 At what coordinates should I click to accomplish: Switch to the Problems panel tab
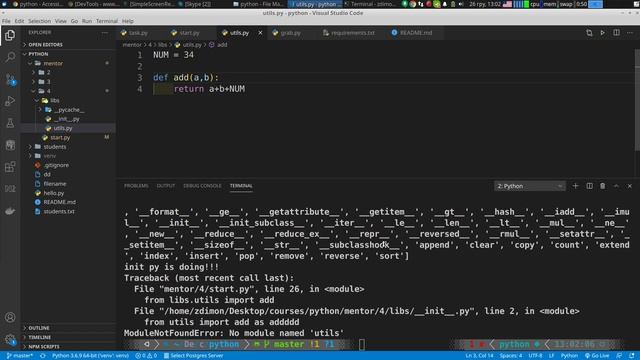click(x=136, y=186)
